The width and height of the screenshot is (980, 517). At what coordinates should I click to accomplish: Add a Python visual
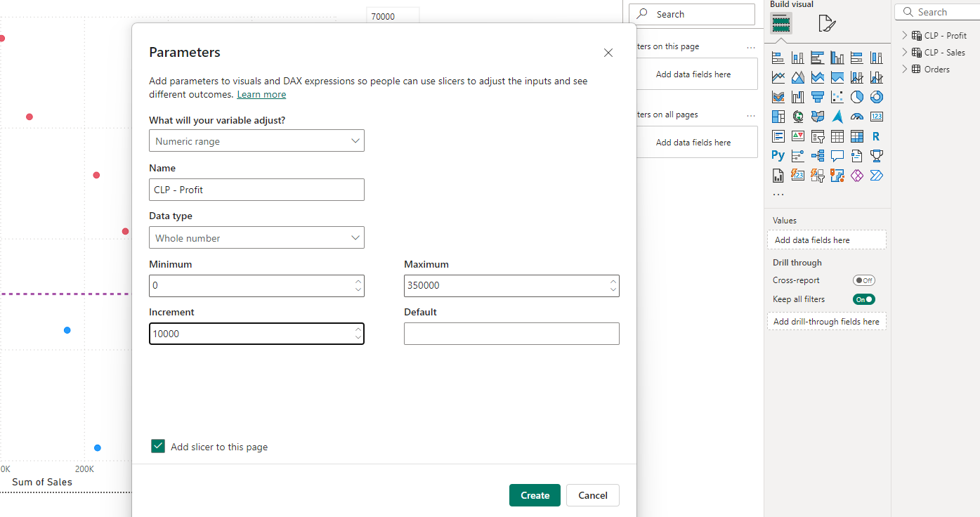tap(778, 155)
